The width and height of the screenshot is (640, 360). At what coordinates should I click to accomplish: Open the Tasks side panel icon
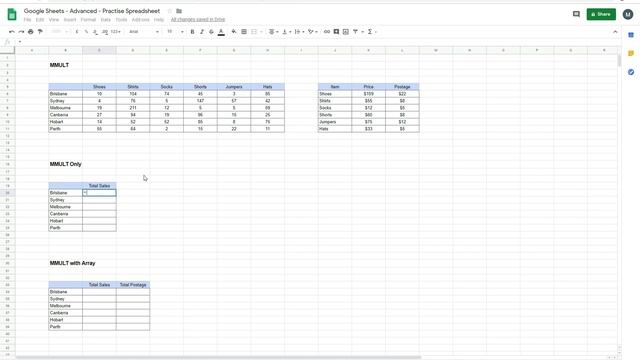coord(631,72)
